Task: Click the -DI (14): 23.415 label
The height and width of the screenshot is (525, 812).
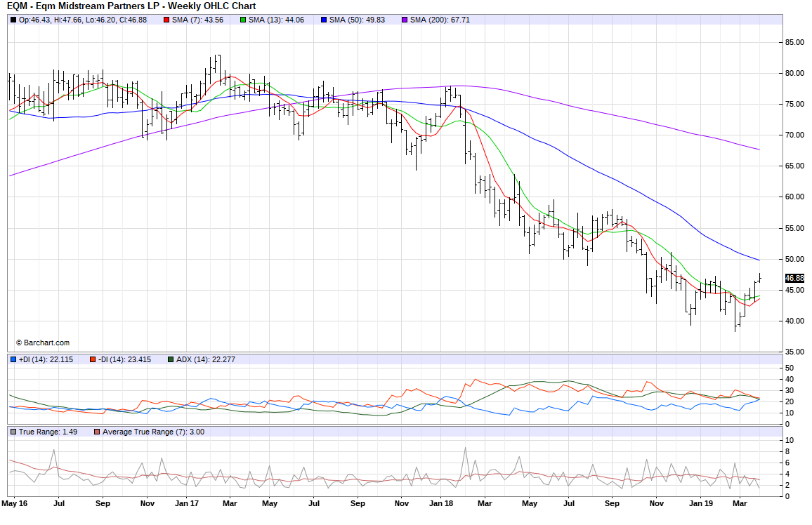Action: point(125,359)
